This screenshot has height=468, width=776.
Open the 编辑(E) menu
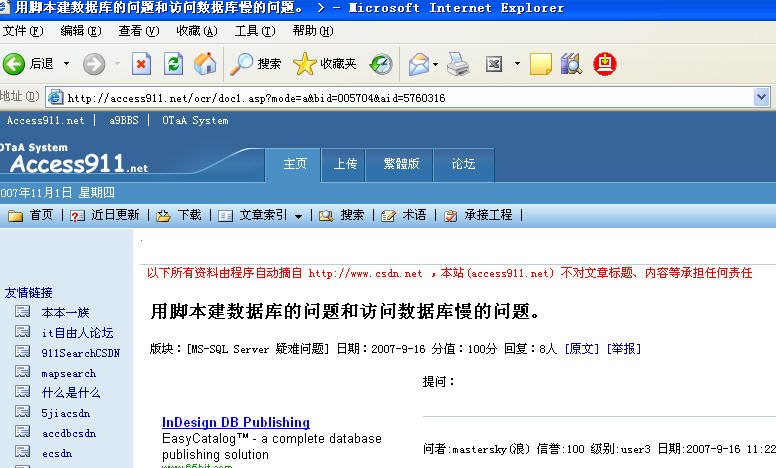tap(81, 31)
